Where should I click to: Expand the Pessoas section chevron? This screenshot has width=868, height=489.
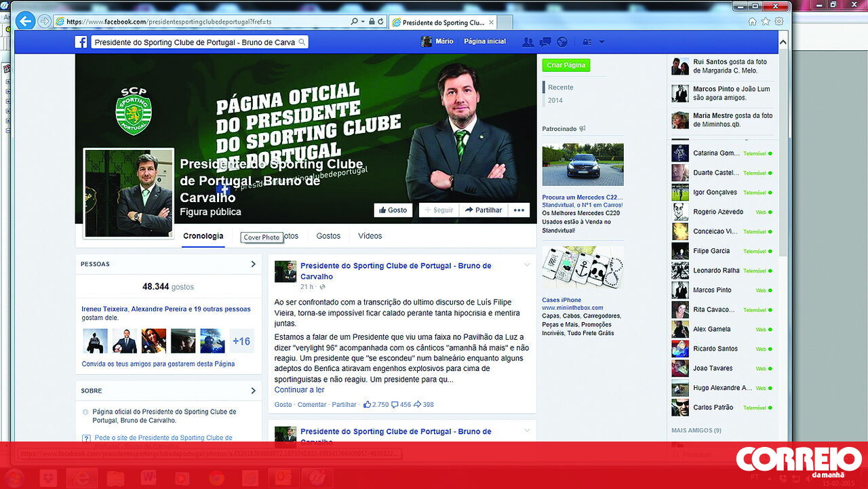tap(254, 264)
